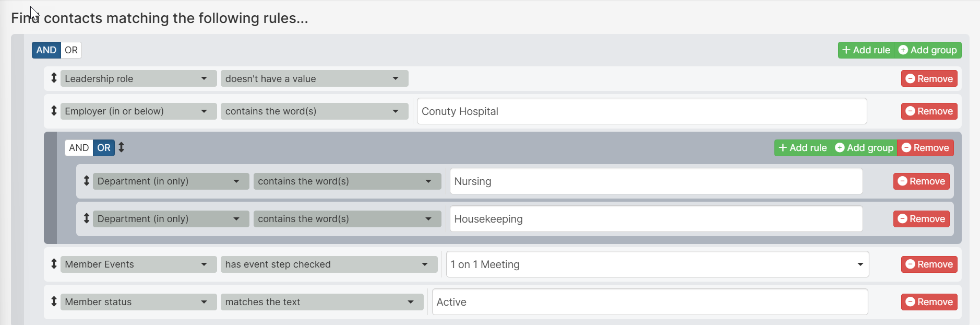Click drag handle of Nursing department rule
This screenshot has width=980, height=325.
[87, 181]
